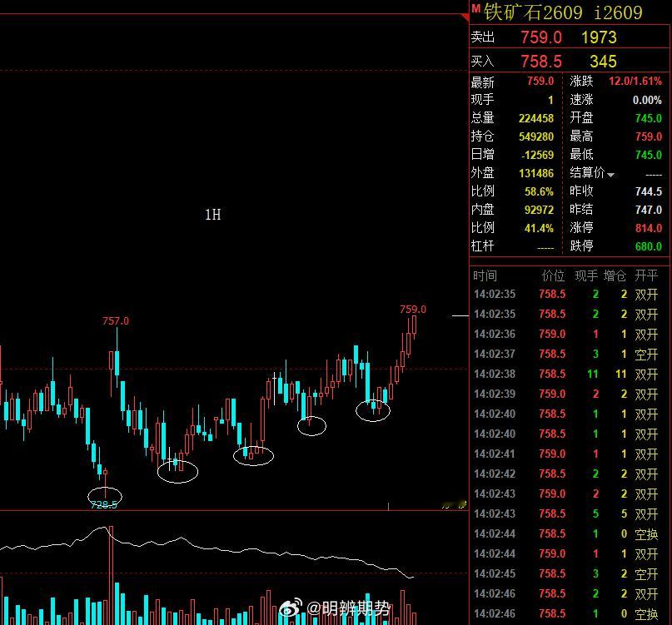This screenshot has width=672, height=625.
Task: Select the contract title 铁矿石2609 i2609
Action: pyautogui.click(x=563, y=12)
